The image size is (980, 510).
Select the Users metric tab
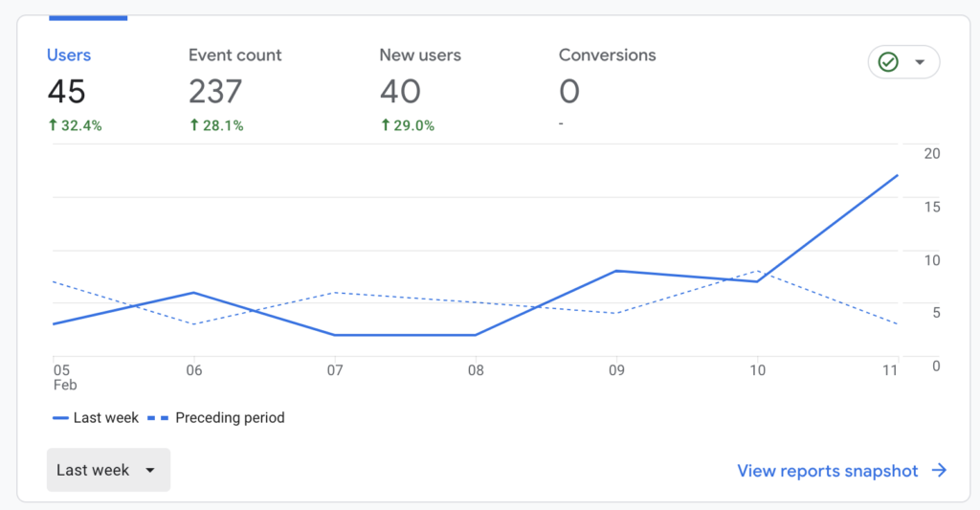point(69,55)
